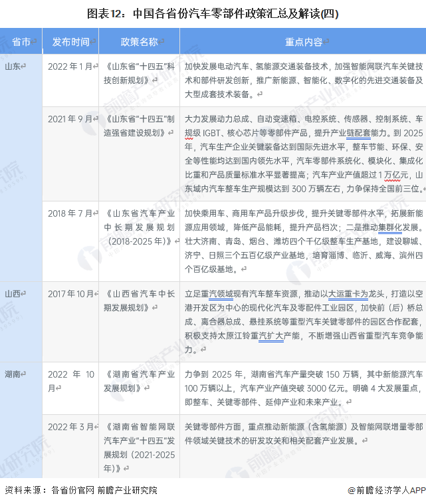The height and width of the screenshot is (504, 426).
Task: Click the @前瞻经济学人APP watermark badge
Action: (386, 490)
